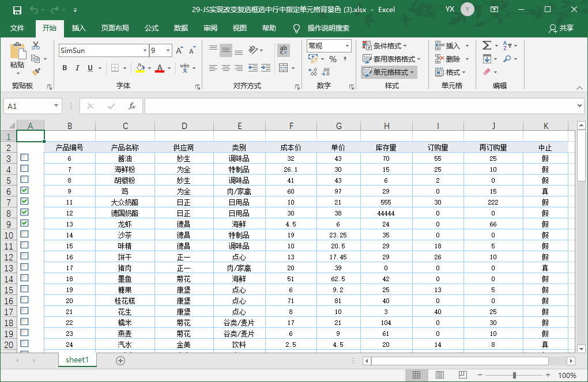This screenshot has width=588, height=382.
Task: Click the 共享 share button
Action: [561, 28]
